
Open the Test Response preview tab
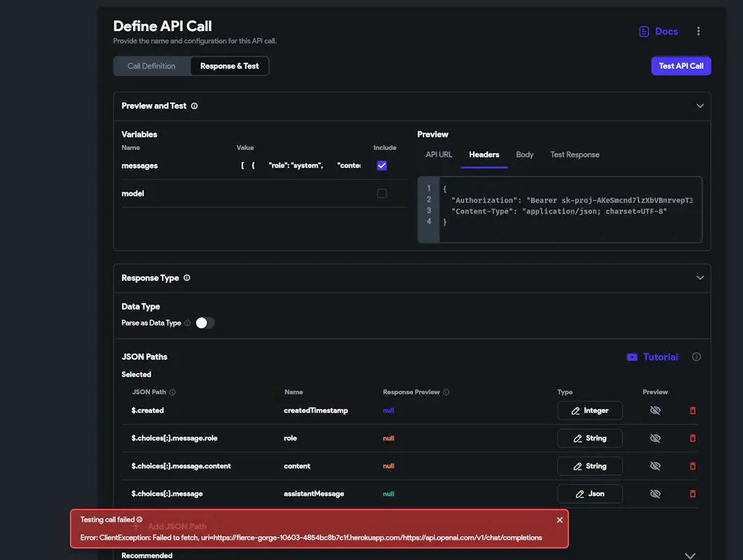574,154
